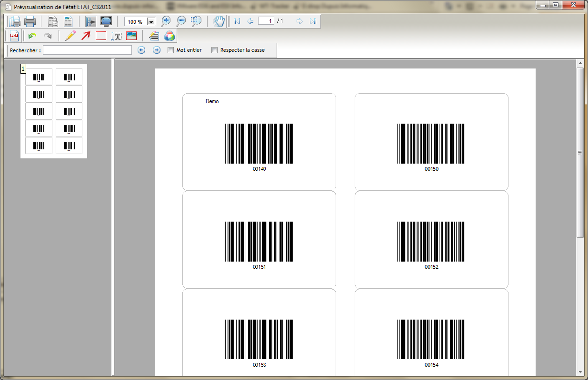Click the Rechercher search field
Screen dimensions: 588x380
click(87, 50)
